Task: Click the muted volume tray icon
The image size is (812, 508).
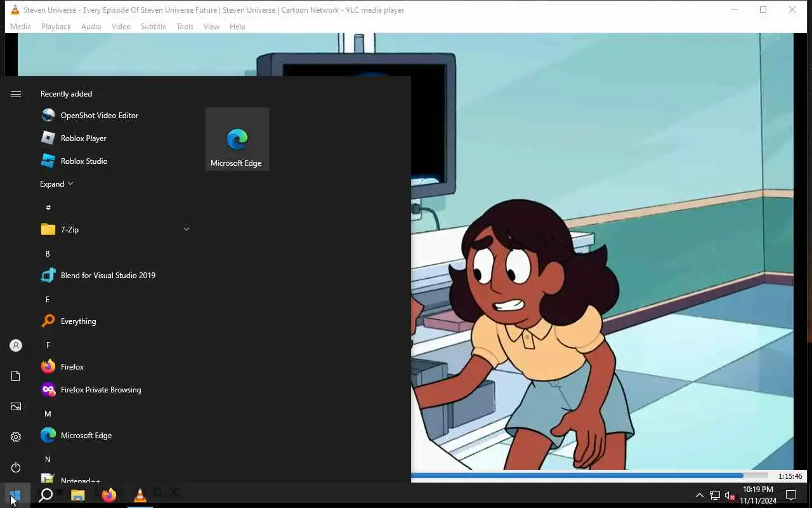Action: [x=730, y=495]
